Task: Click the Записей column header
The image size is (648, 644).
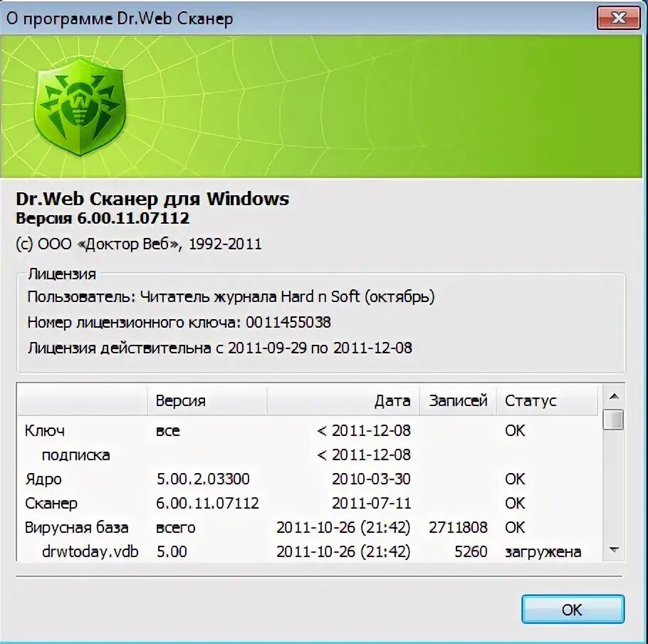Action: 457,400
